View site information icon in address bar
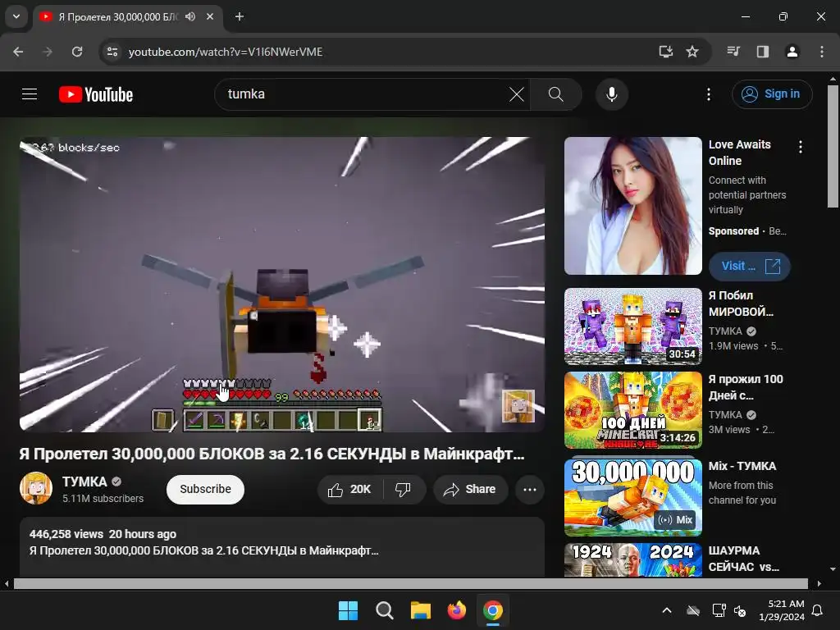 [x=112, y=52]
